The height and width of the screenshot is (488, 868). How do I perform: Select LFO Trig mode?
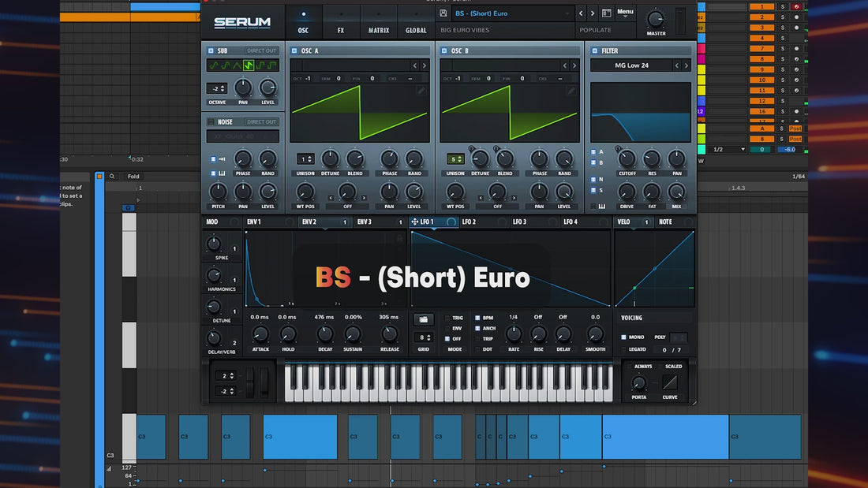coord(447,319)
